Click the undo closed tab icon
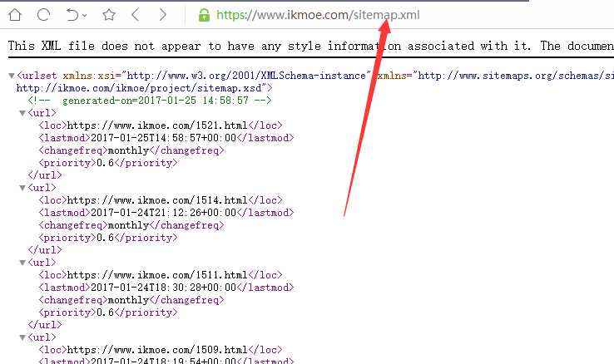Viewport: 614px width, 364px height. (x=72, y=15)
